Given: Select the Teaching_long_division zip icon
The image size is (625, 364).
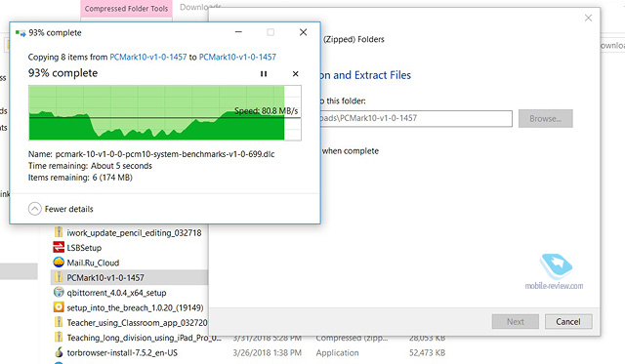Looking at the screenshot, I should (x=59, y=338).
